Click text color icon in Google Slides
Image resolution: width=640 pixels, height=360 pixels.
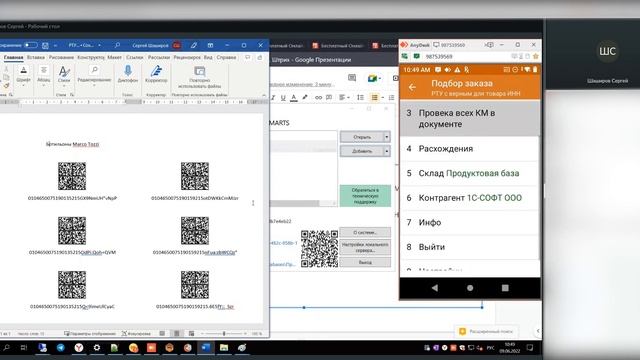tap(293, 98)
